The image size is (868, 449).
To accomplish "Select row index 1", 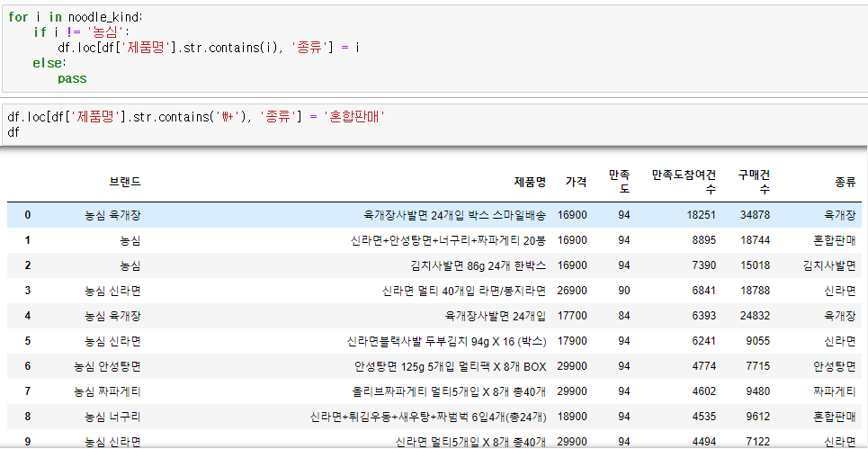I will tap(28, 240).
